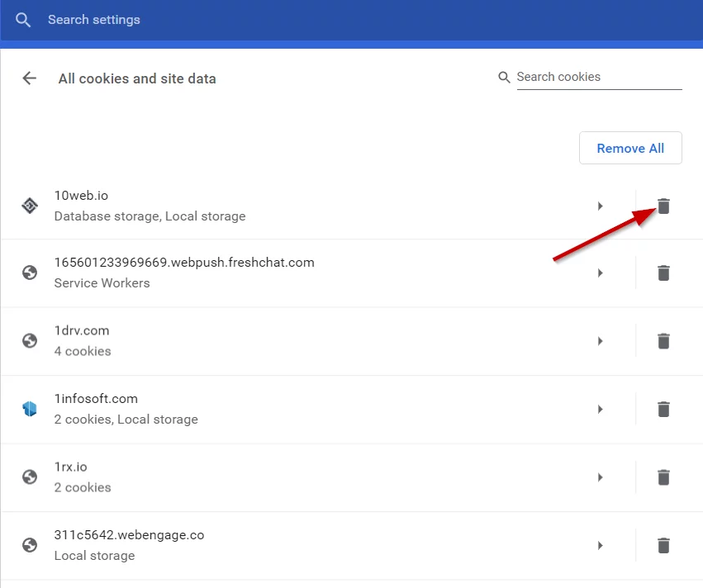Screen dimensions: 703x588
Task: Click 'Database storage, Local storage' description
Action: pyautogui.click(x=150, y=216)
